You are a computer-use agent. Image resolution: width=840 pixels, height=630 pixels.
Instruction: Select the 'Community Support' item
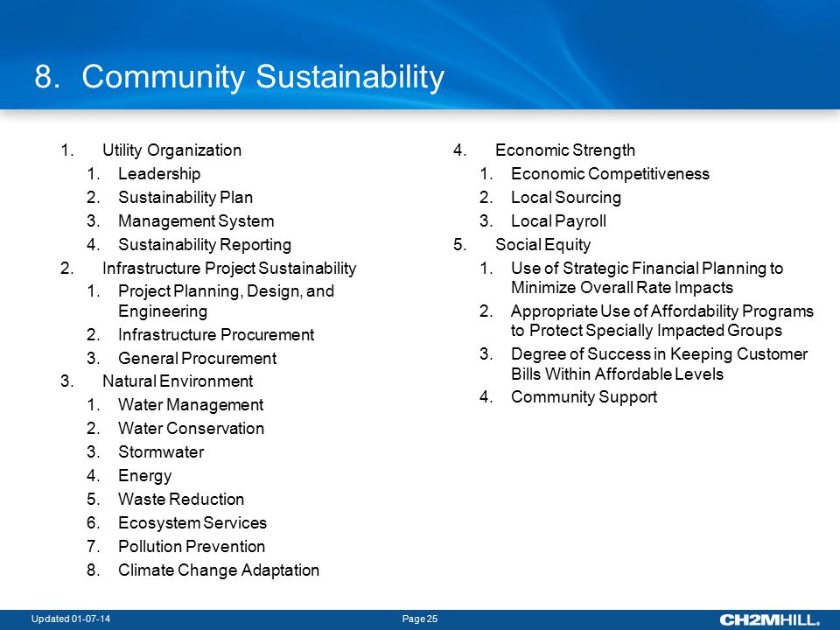click(x=584, y=397)
